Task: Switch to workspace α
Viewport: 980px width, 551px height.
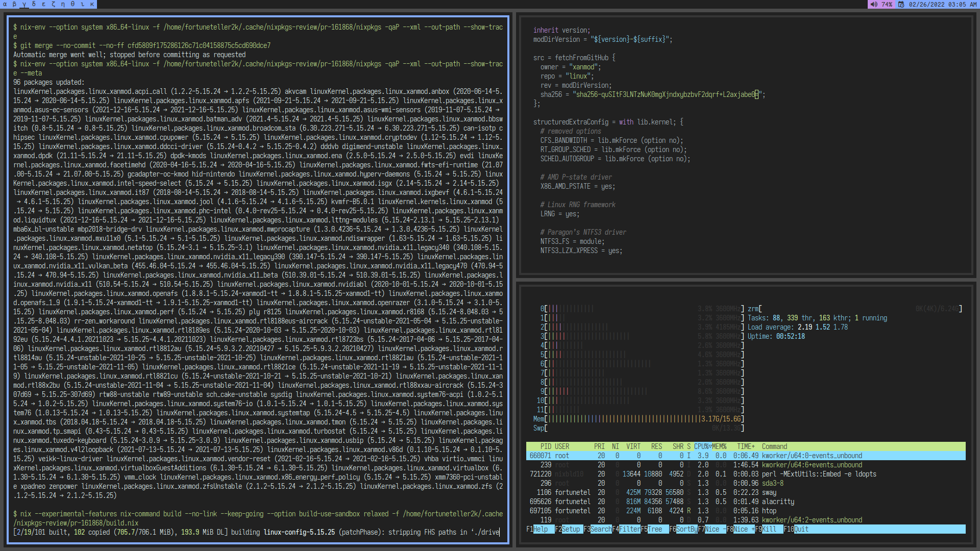Action: (x=5, y=4)
